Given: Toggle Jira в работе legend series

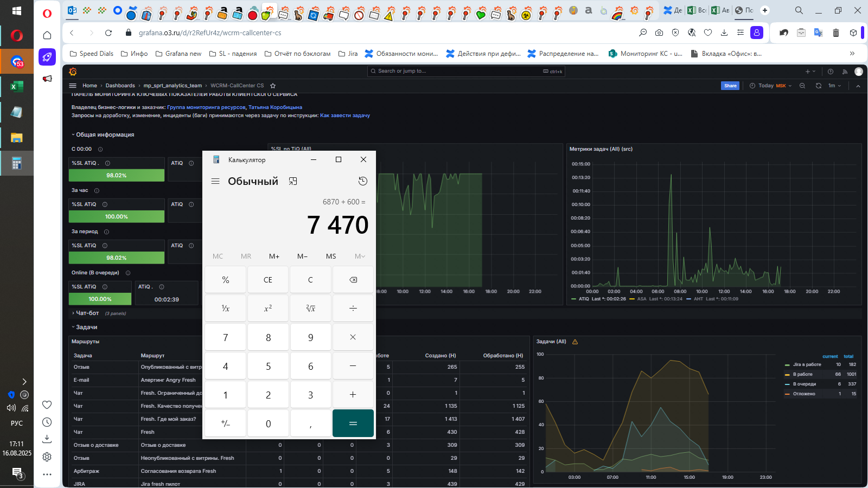Looking at the screenshot, I should (x=803, y=364).
